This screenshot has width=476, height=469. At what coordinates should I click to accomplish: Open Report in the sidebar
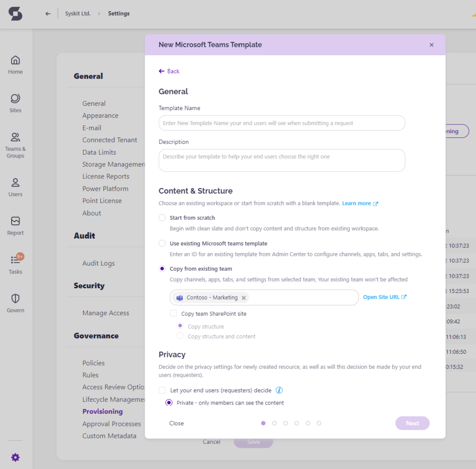tap(15, 226)
